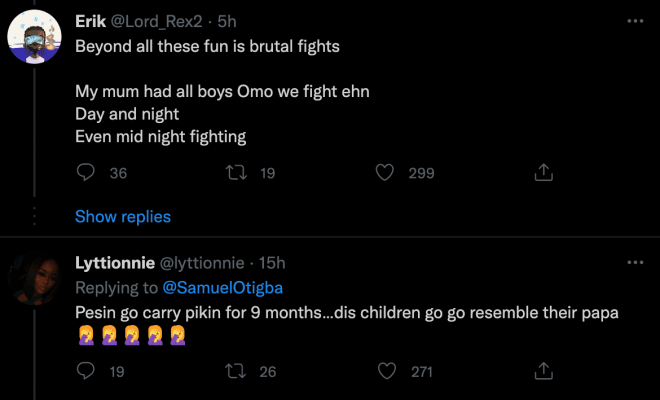Retweet Lyttionnie's tweet
Viewport: 660px width, 400px height.
(x=238, y=371)
